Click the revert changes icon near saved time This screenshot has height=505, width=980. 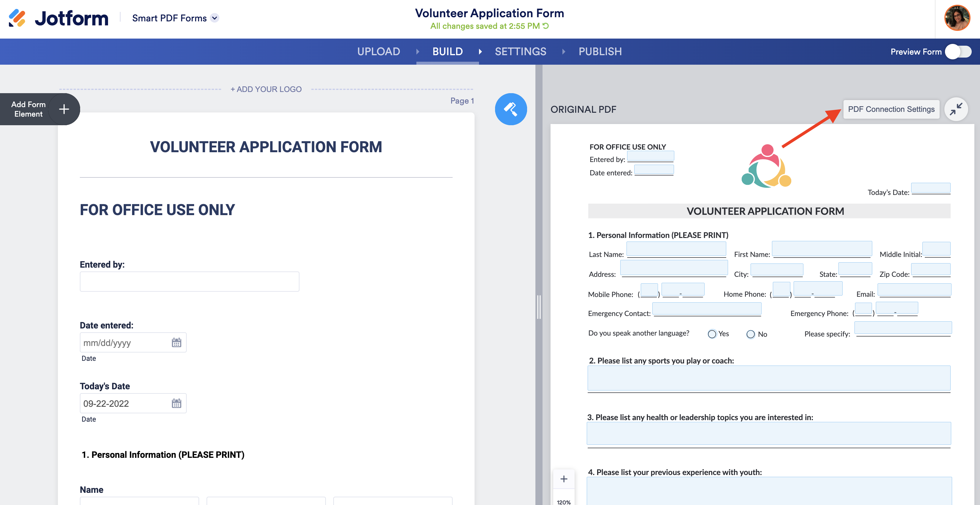click(x=546, y=26)
